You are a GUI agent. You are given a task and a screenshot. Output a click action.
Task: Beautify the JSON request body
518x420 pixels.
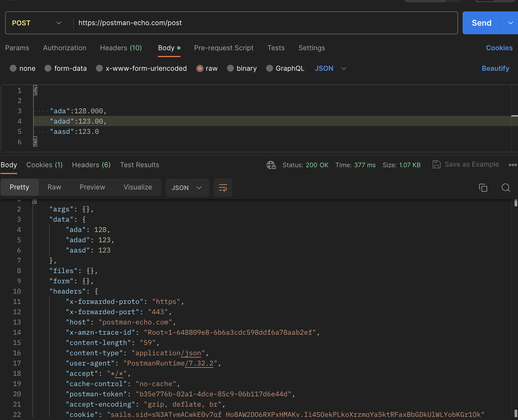495,68
